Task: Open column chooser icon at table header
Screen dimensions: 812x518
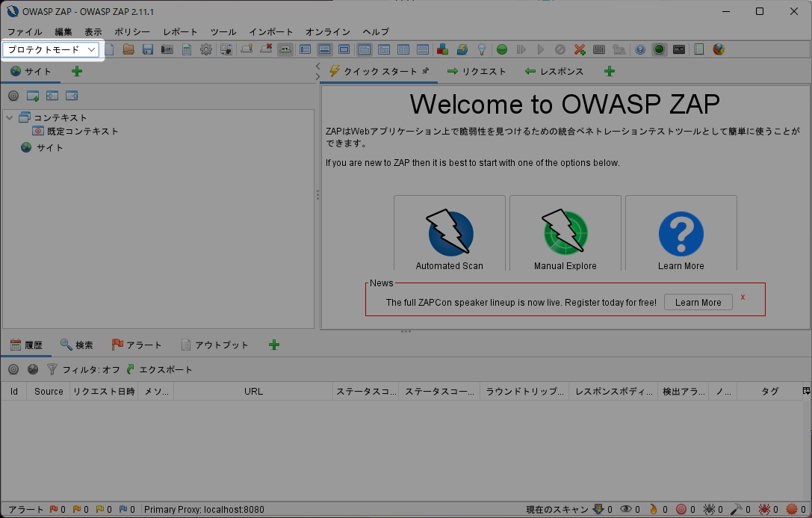Action: [x=806, y=391]
